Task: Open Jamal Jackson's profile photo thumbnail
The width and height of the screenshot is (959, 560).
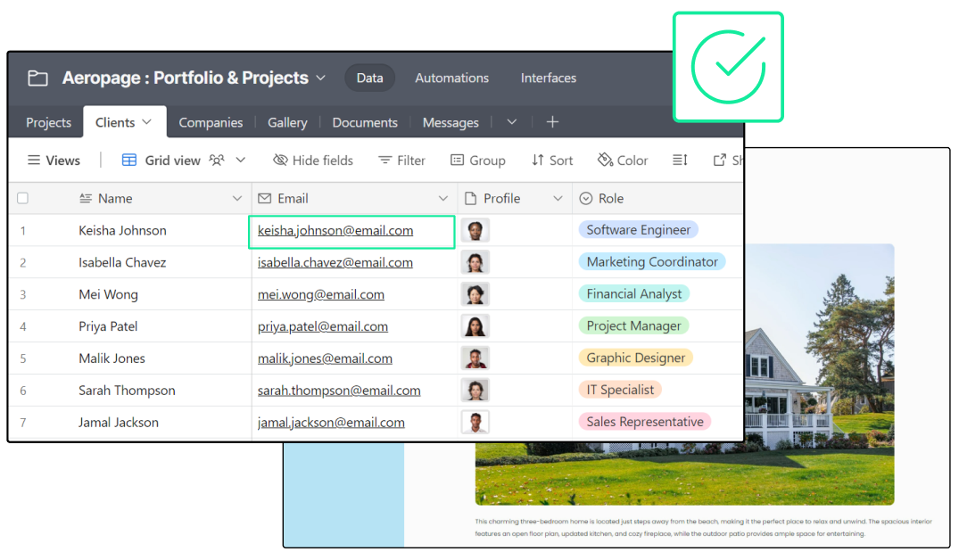Action: pyautogui.click(x=475, y=422)
